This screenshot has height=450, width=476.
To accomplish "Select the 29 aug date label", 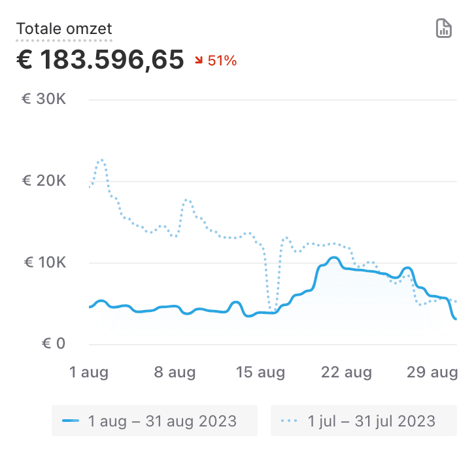I will (x=432, y=373).
